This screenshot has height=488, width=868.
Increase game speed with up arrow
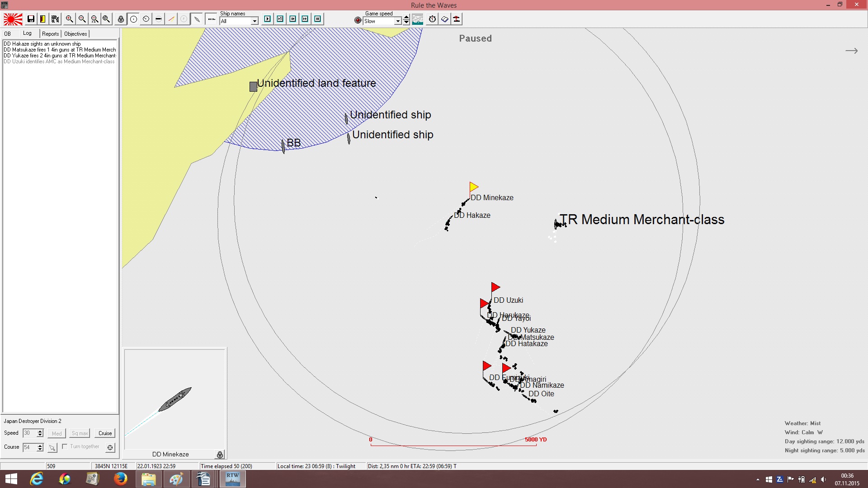(x=406, y=18)
